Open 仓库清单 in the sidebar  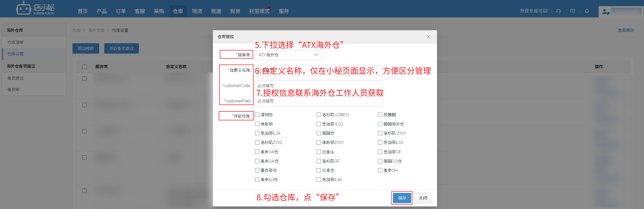pos(16,42)
